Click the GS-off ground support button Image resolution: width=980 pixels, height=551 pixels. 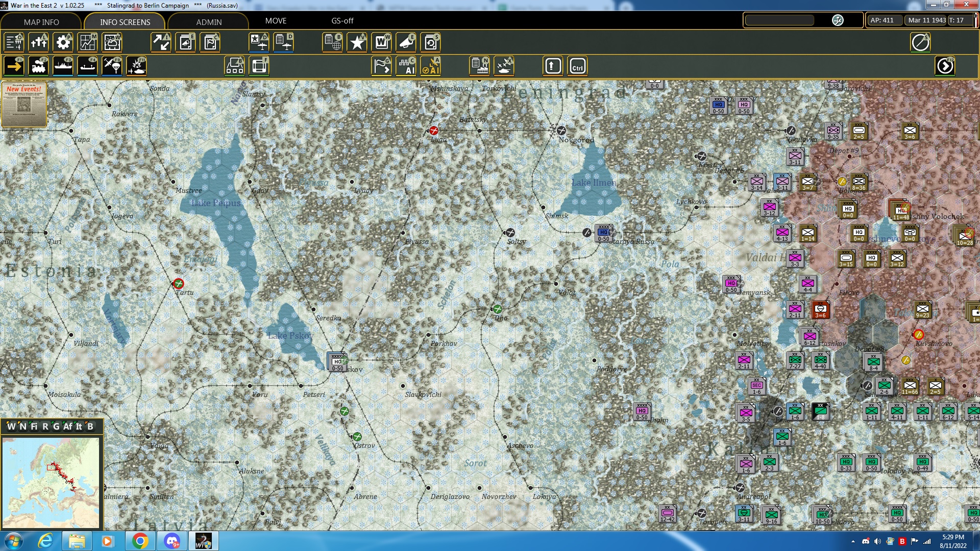pyautogui.click(x=342, y=21)
